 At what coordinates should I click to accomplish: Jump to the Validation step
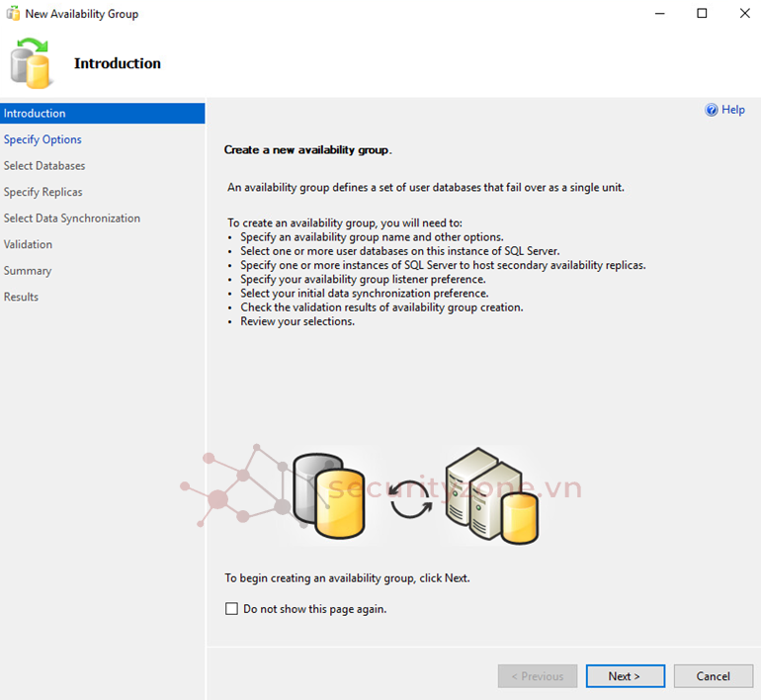[x=28, y=244]
